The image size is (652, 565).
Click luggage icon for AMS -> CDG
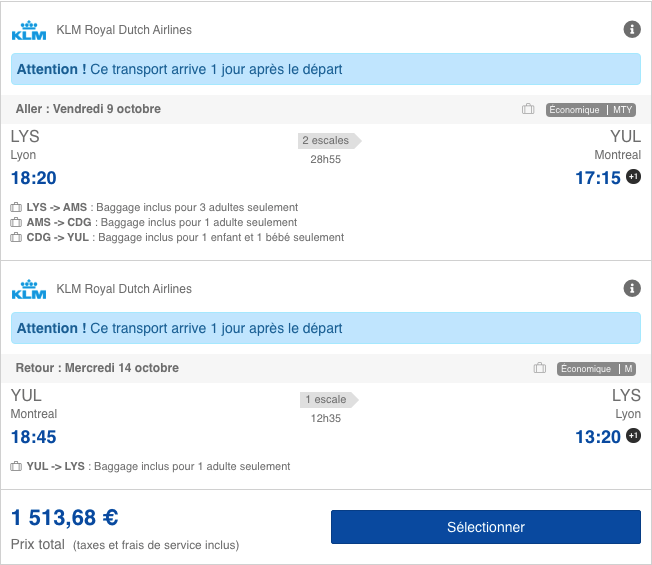click(16, 222)
